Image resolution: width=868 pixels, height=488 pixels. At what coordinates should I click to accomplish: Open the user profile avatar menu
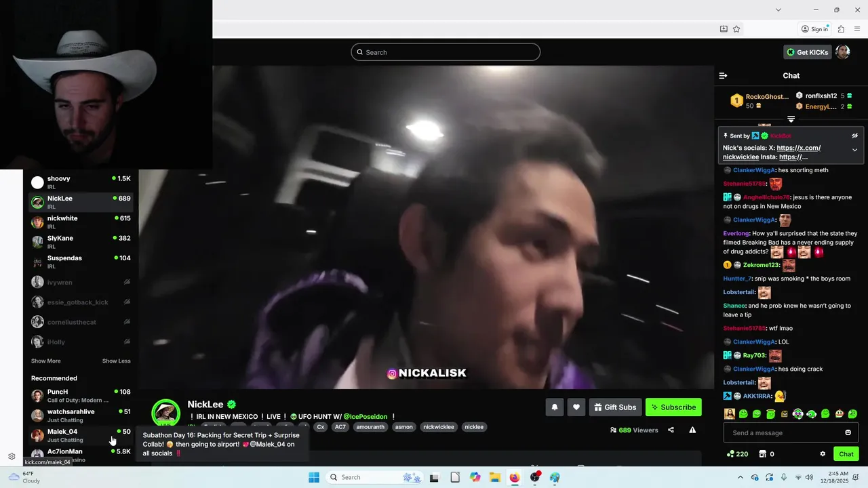[x=843, y=52]
